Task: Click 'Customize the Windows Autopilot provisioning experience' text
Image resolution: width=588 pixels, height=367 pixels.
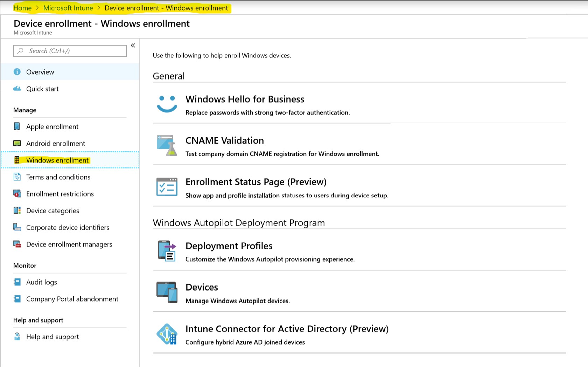Action: [x=270, y=259]
